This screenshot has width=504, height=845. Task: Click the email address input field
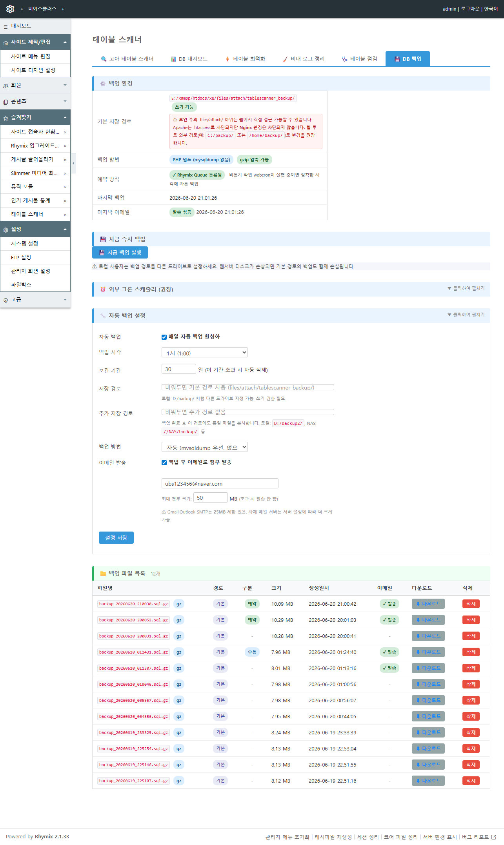point(220,483)
